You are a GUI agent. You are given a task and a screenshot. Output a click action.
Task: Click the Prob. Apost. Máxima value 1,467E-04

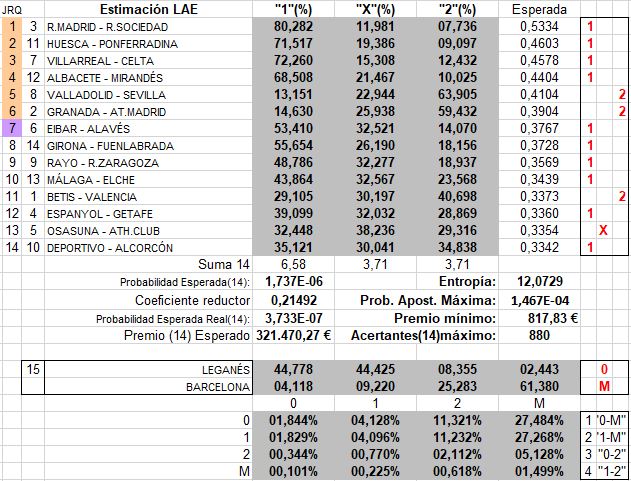(x=539, y=300)
